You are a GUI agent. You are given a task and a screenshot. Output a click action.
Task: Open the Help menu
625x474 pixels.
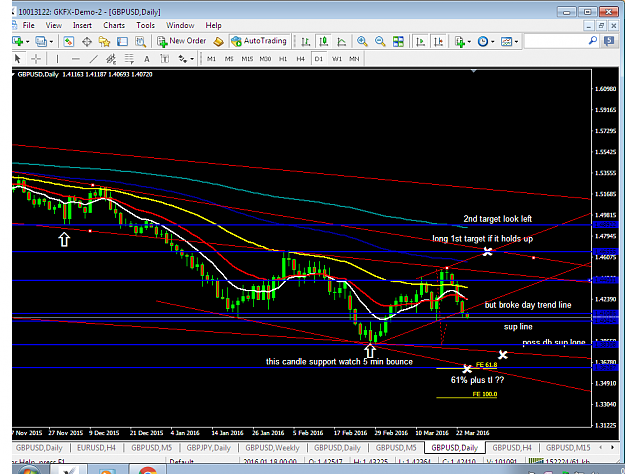213,25
